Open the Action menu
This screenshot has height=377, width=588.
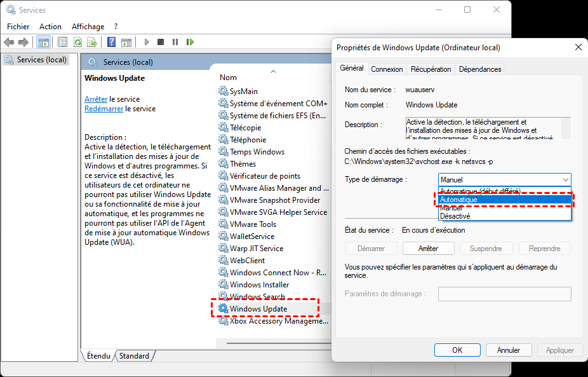coord(50,26)
